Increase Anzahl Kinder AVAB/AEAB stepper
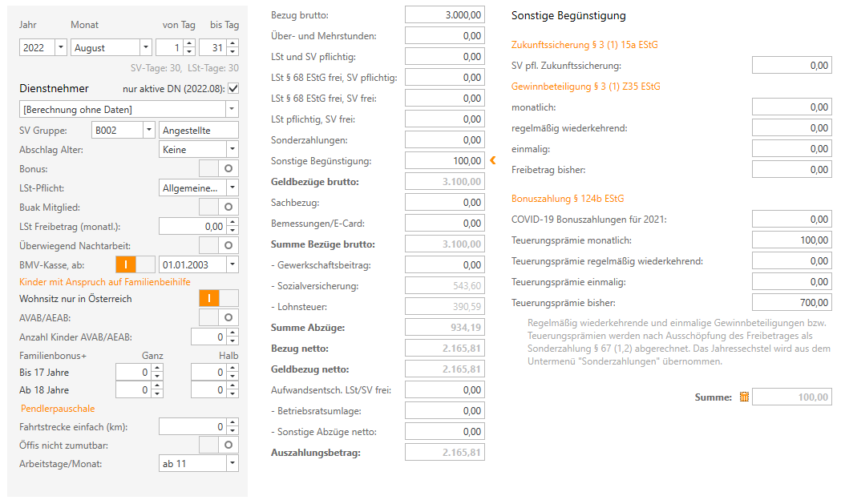841x504 pixels. pyautogui.click(x=232, y=333)
